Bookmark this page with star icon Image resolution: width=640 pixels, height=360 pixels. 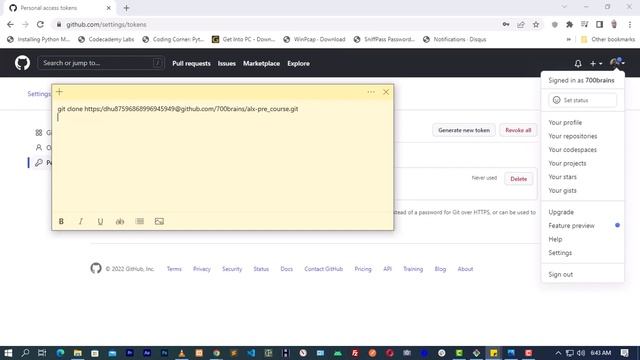pyautogui.click(x=536, y=24)
